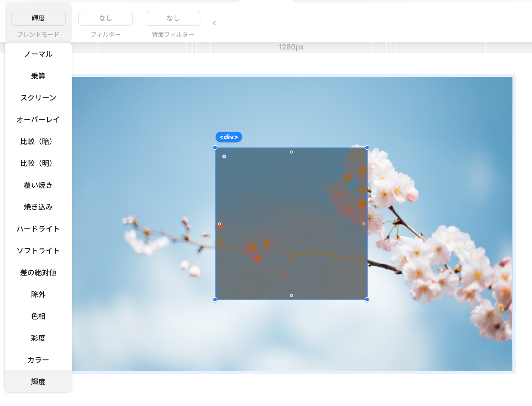Open the フィルター dropdown set to なし

coord(105,18)
